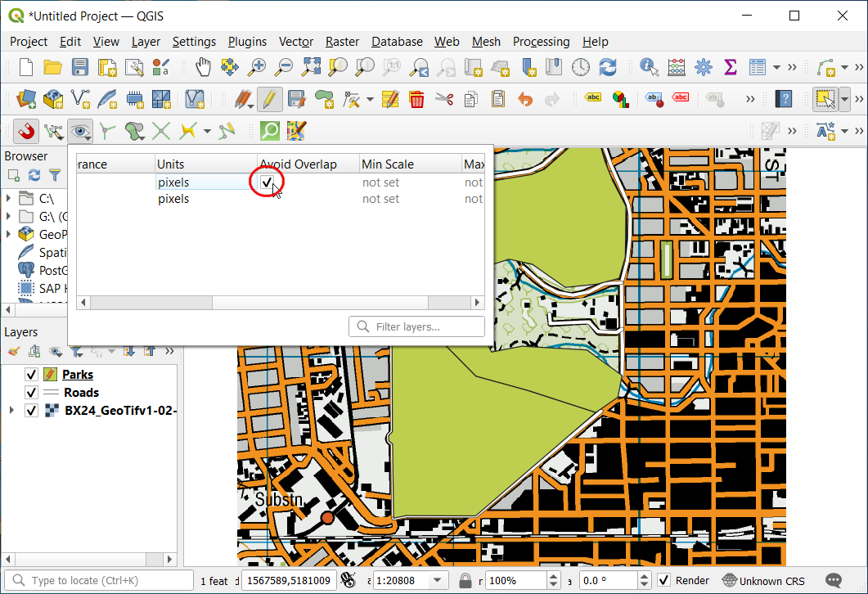Uncheck Avoid Overlap in the first row
This screenshot has width=868, height=594.
[267, 182]
